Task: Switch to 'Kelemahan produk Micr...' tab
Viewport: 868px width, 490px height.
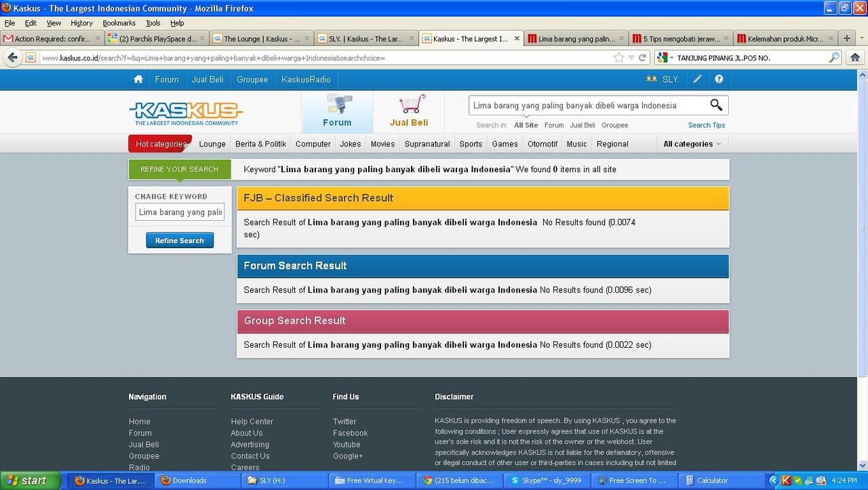Action: click(x=785, y=39)
